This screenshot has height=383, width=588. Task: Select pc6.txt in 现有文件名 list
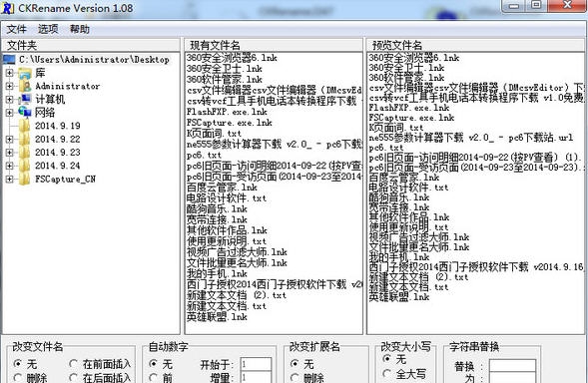tap(204, 155)
